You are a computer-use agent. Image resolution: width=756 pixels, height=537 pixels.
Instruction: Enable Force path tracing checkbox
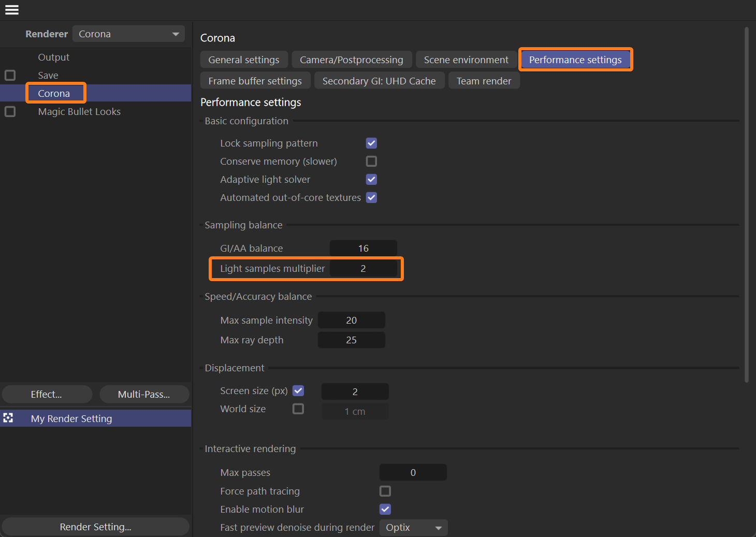pyautogui.click(x=385, y=491)
